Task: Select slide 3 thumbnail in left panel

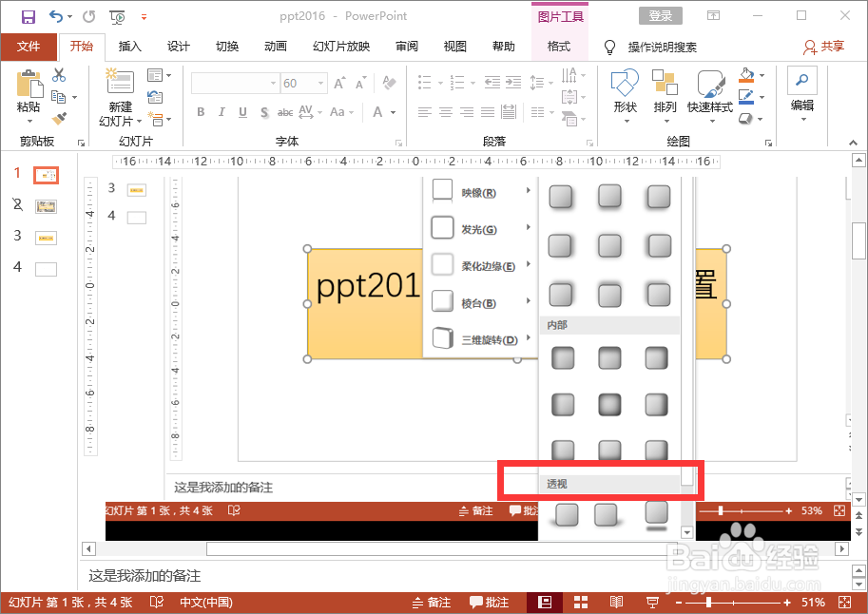Action: pos(46,238)
